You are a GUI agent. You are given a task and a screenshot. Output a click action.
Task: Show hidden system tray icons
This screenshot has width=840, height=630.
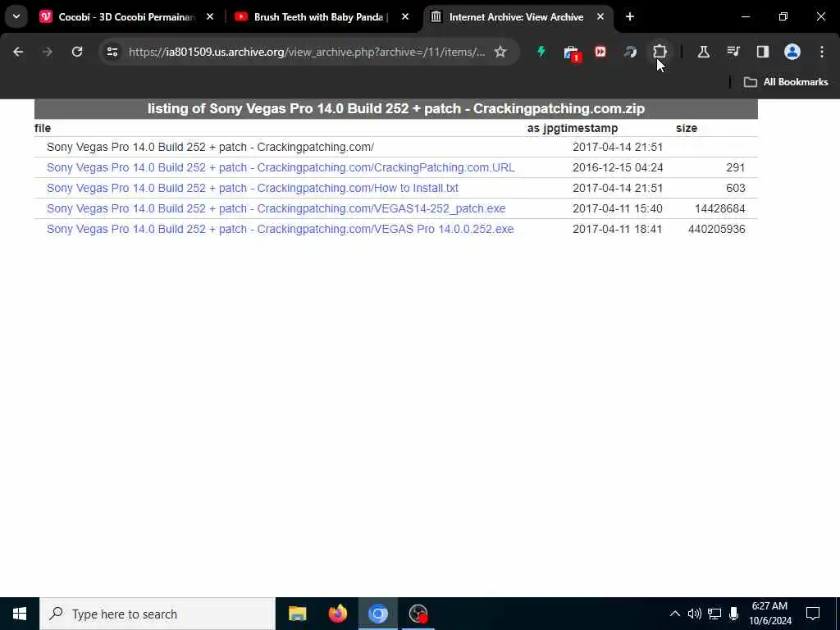675,614
